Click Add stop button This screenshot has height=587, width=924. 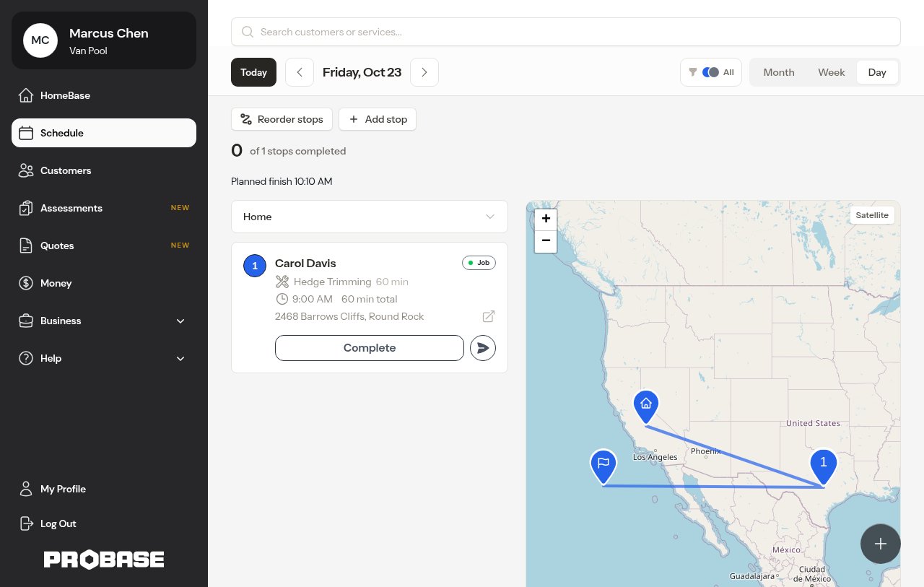coord(378,119)
